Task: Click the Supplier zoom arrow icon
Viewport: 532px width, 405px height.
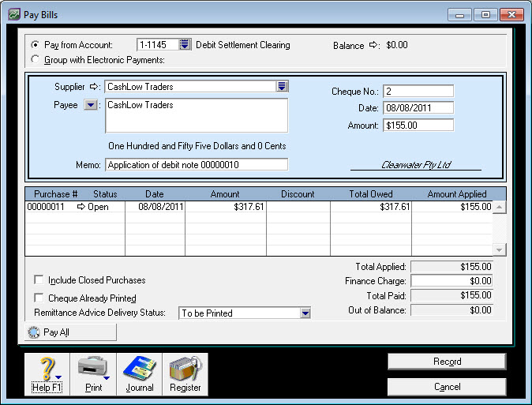Action: point(94,87)
